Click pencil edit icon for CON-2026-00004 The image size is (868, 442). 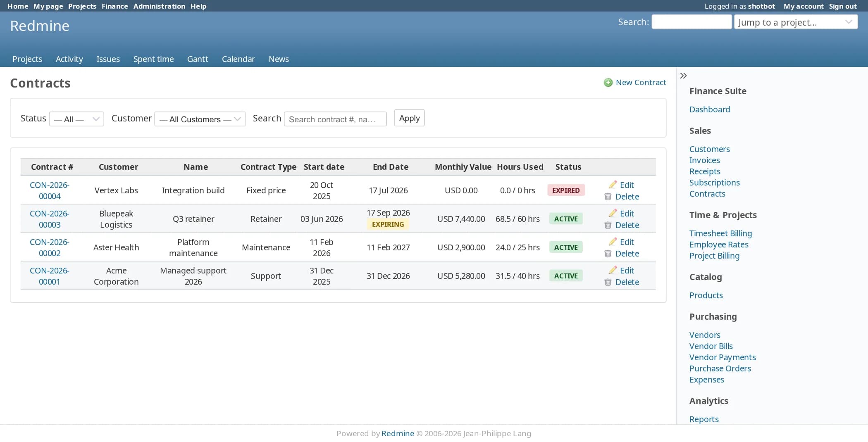coord(613,185)
